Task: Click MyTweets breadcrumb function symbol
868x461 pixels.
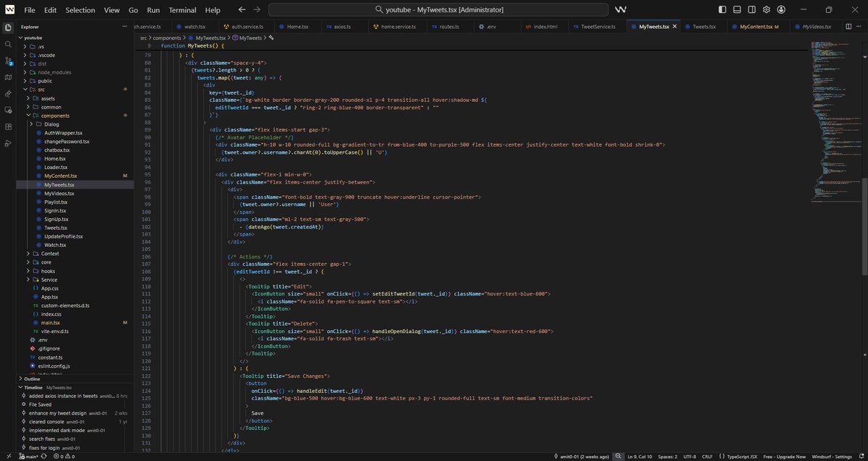Action: [x=247, y=38]
